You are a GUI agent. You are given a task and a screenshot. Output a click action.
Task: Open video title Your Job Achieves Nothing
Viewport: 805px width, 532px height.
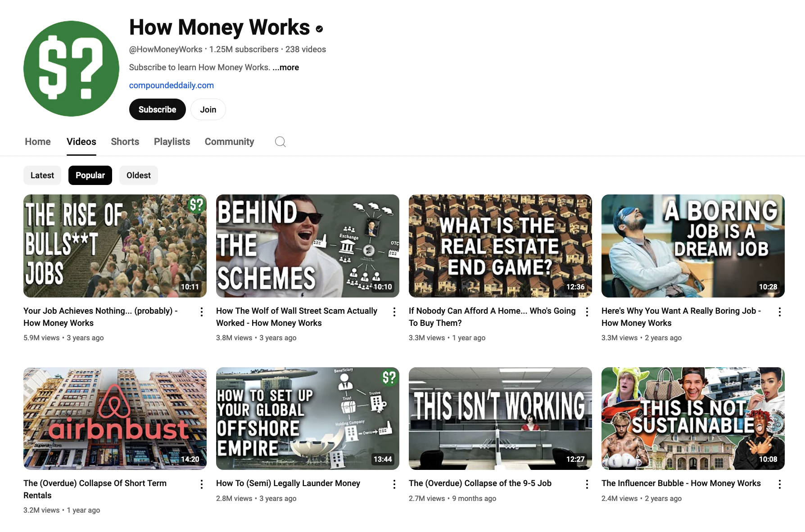[101, 317]
